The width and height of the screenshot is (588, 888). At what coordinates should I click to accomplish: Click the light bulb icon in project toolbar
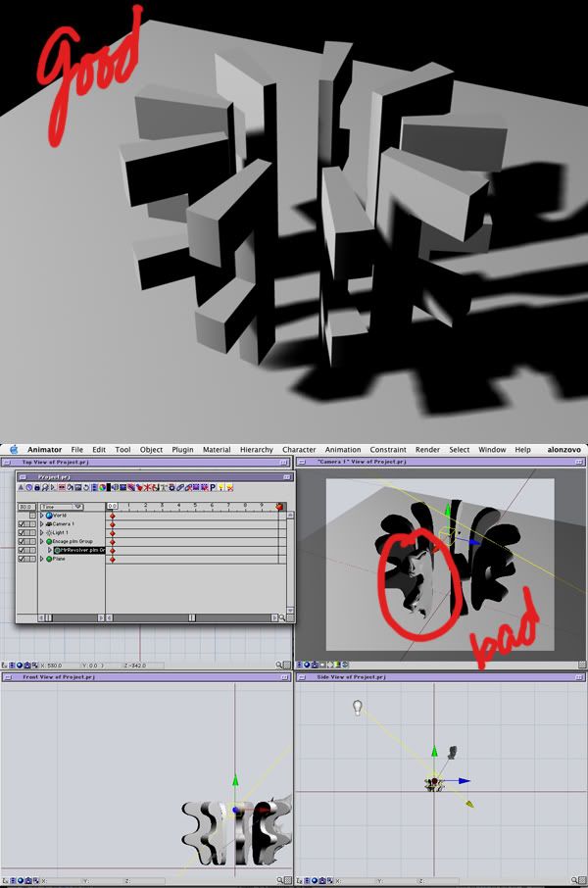point(223,487)
